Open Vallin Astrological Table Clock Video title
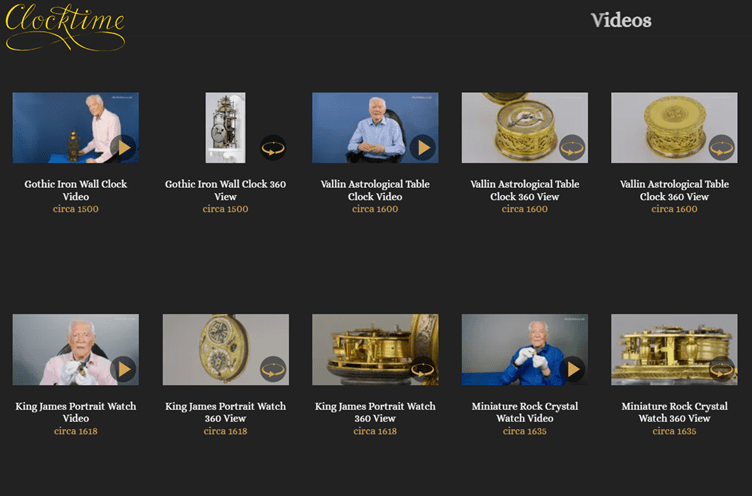752x496 pixels. click(x=375, y=190)
